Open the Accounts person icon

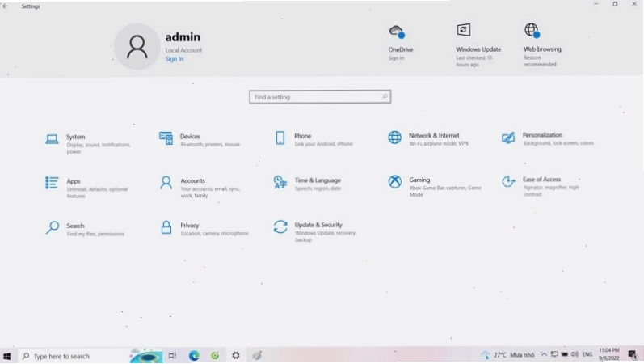click(x=166, y=183)
